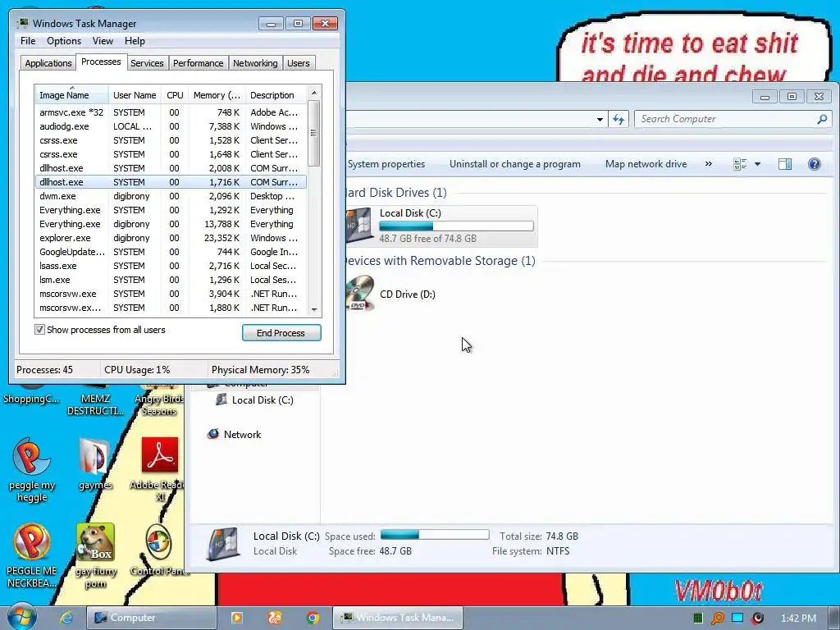Toggle the preview pane icon in Explorer
This screenshot has height=630, width=840.
[x=785, y=164]
